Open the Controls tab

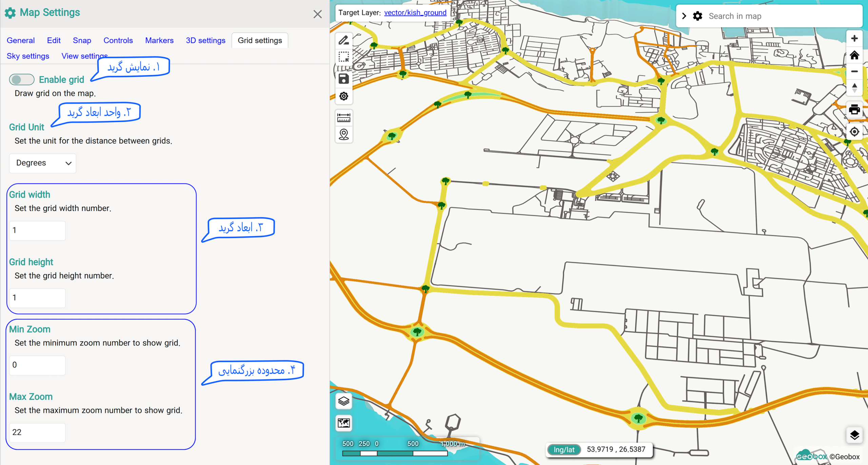click(x=118, y=40)
